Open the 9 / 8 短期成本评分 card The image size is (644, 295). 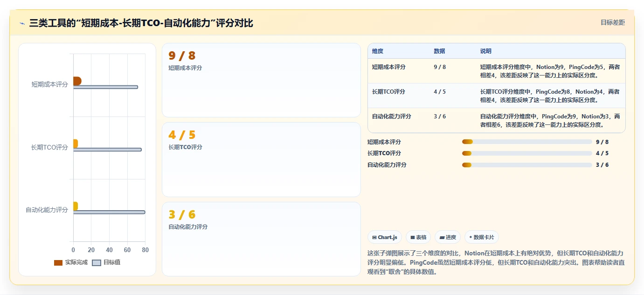point(261,80)
